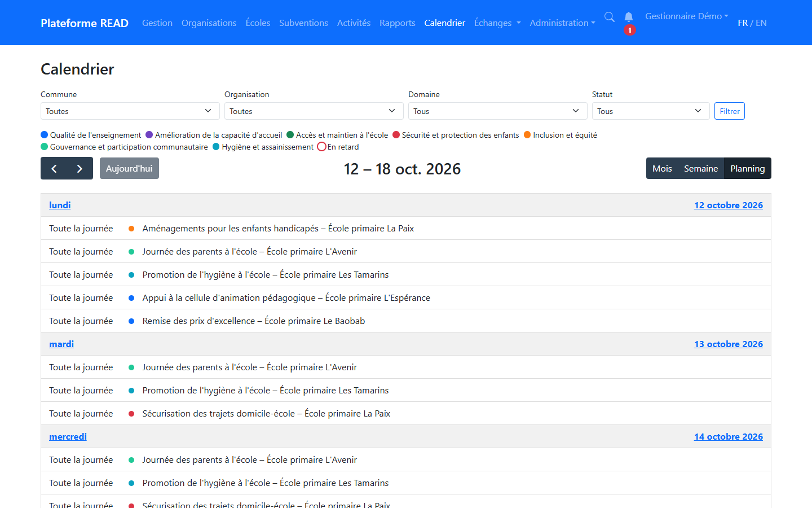Click Gouvernance et participation communautaire swatch
Viewport: 812px width, 508px height.
tap(45, 147)
